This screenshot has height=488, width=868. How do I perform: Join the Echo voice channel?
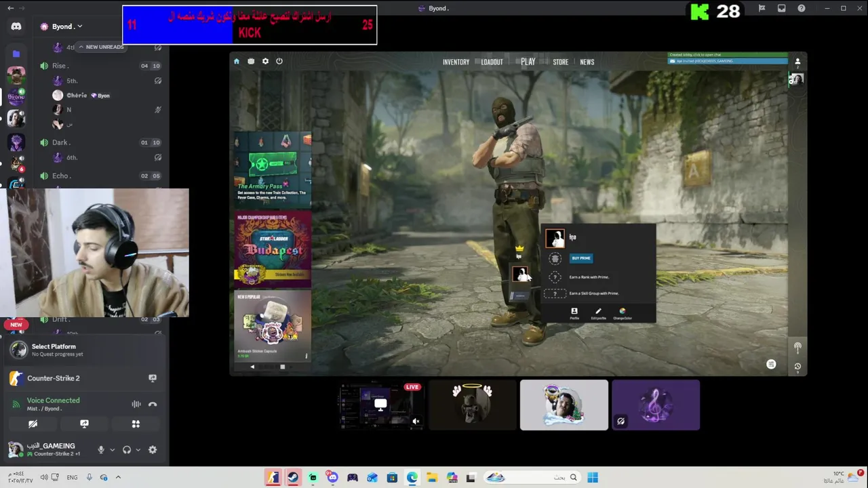pos(102,176)
